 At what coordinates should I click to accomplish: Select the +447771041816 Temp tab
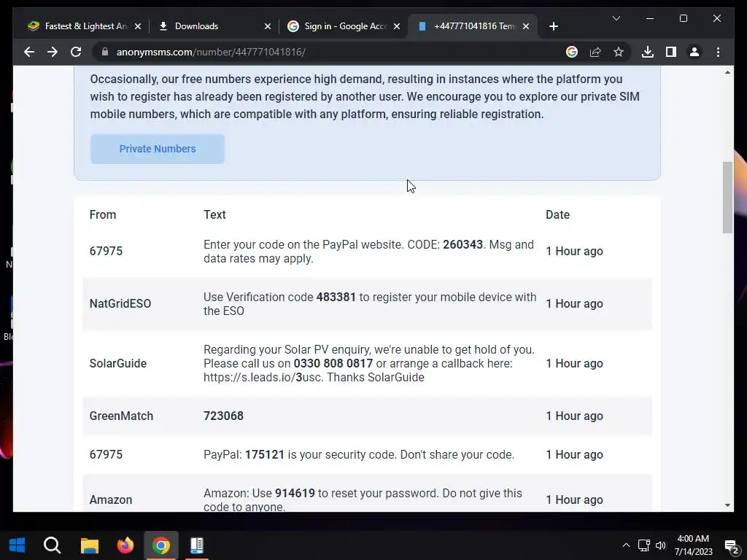click(473, 26)
